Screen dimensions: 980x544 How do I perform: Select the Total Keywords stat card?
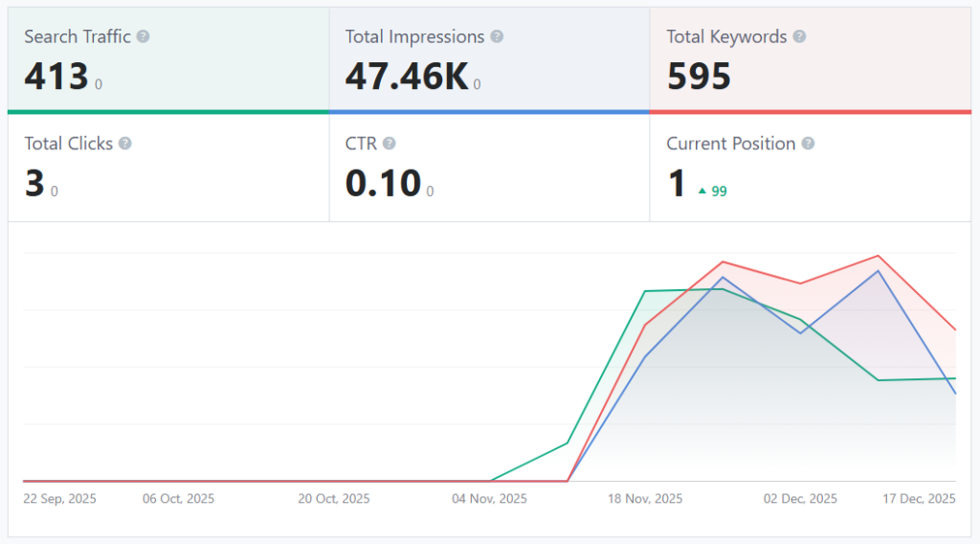coord(811,60)
